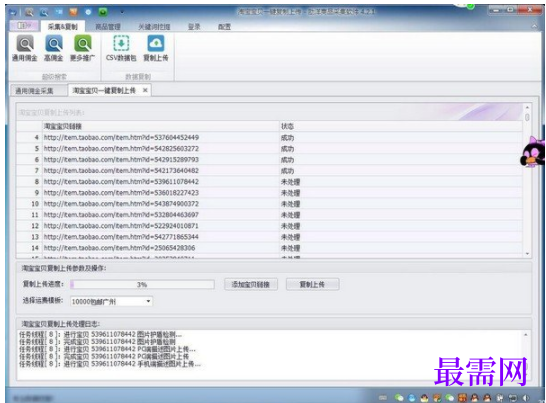Image resolution: width=546 pixels, height=403 pixels.
Task: Select link ending id=542915289793 in row 6
Action: [x=121, y=160]
